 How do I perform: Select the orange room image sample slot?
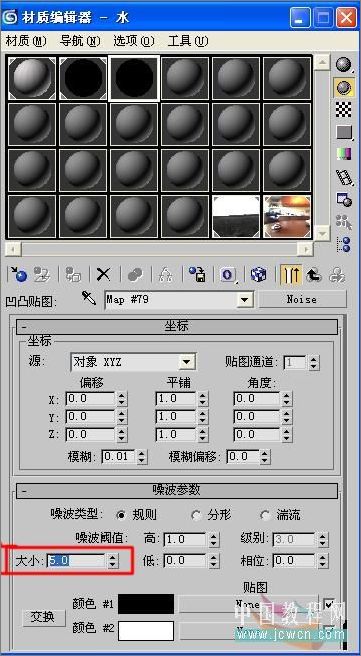tap(287, 217)
